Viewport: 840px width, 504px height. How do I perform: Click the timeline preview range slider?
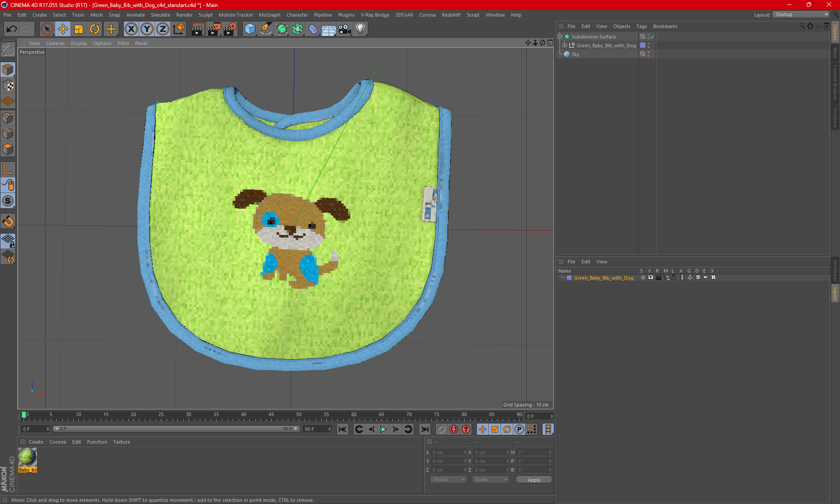pos(176,429)
